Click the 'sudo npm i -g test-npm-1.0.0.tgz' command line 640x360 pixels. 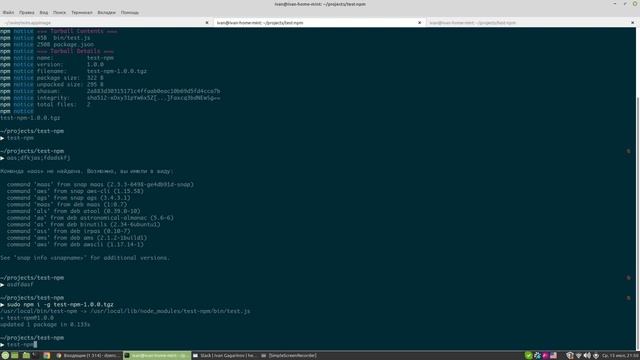[60, 304]
